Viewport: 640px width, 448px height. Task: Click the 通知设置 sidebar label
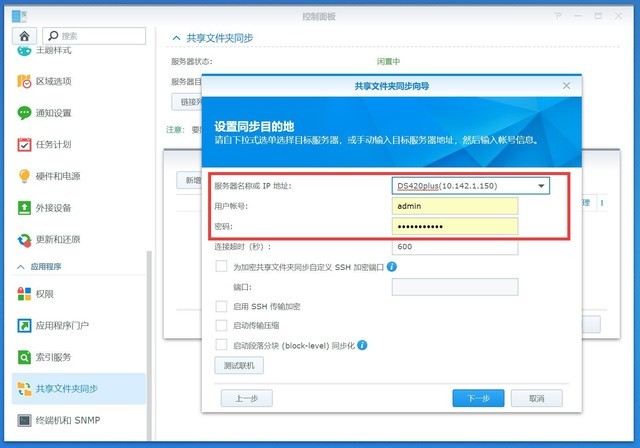pos(53,113)
